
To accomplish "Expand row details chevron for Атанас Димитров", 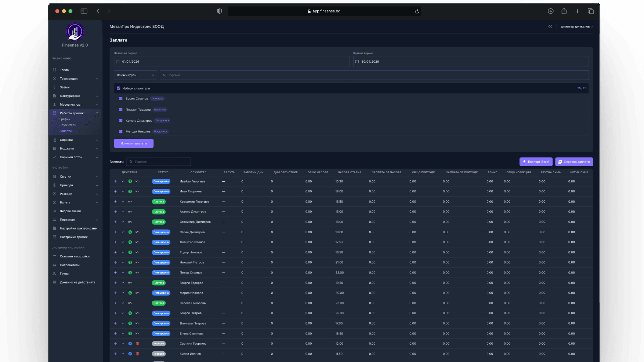I will (x=123, y=212).
